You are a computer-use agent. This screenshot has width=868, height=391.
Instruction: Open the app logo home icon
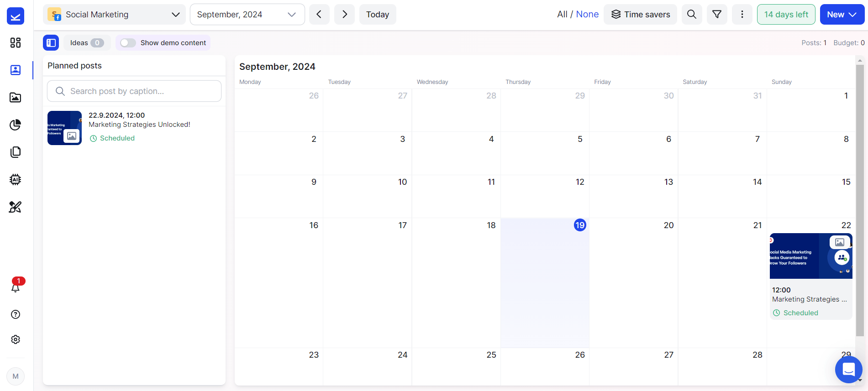16,16
